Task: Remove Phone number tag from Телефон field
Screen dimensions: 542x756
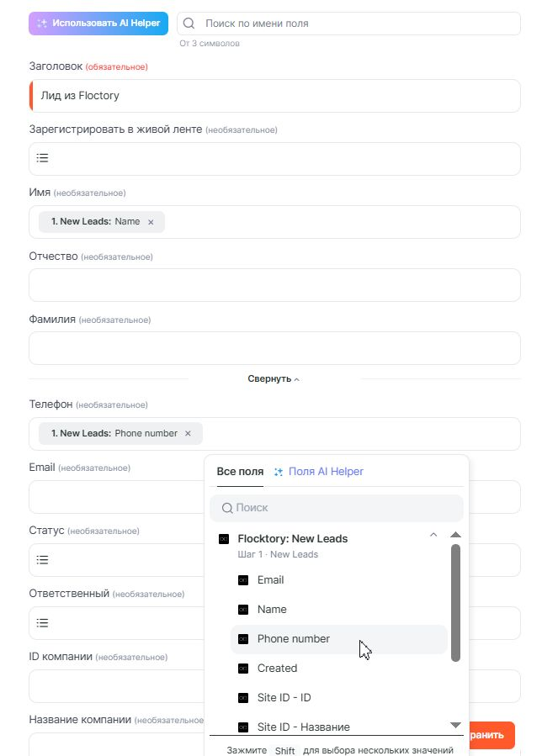Action: click(x=188, y=434)
